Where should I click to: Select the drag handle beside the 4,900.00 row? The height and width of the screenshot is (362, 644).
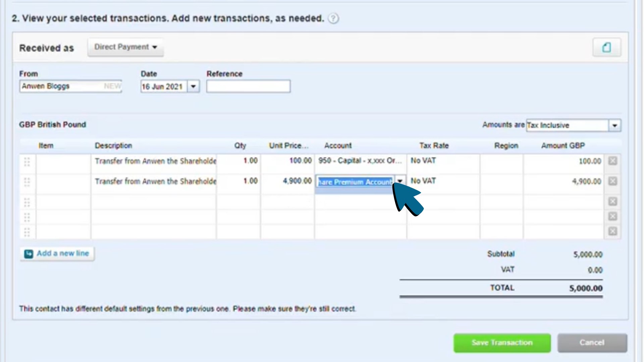click(x=27, y=181)
